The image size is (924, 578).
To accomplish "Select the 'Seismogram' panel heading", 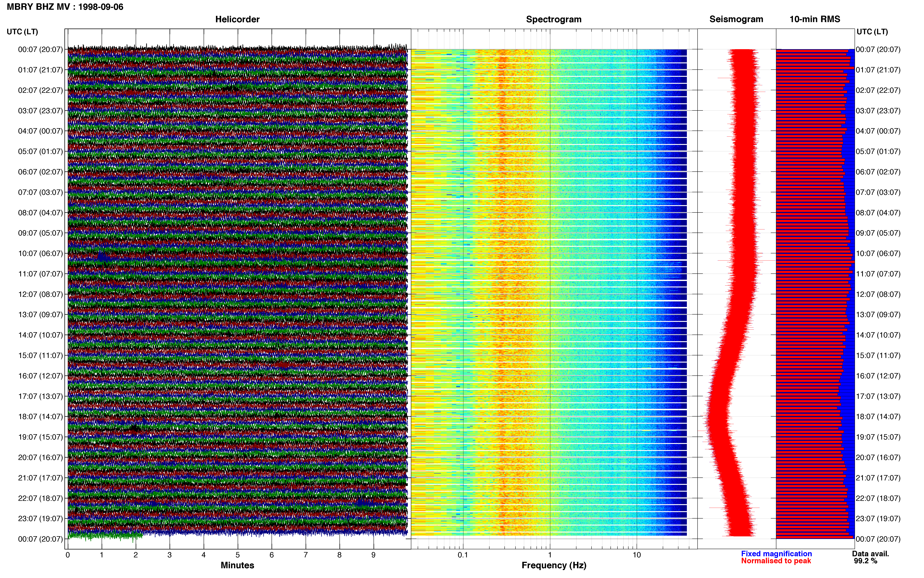I will 736,19.
